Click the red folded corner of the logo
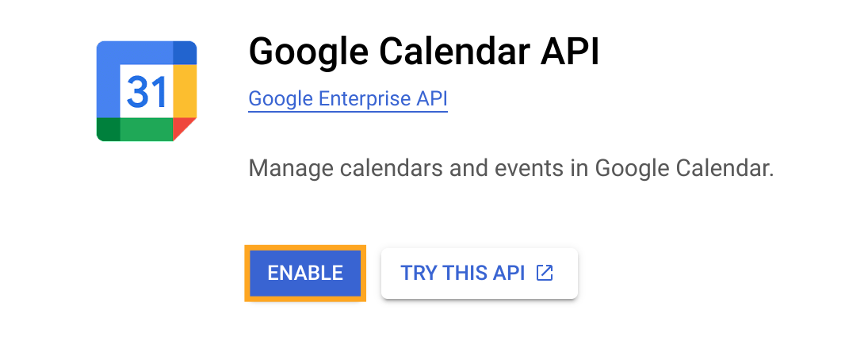The width and height of the screenshot is (868, 356). coord(182,128)
